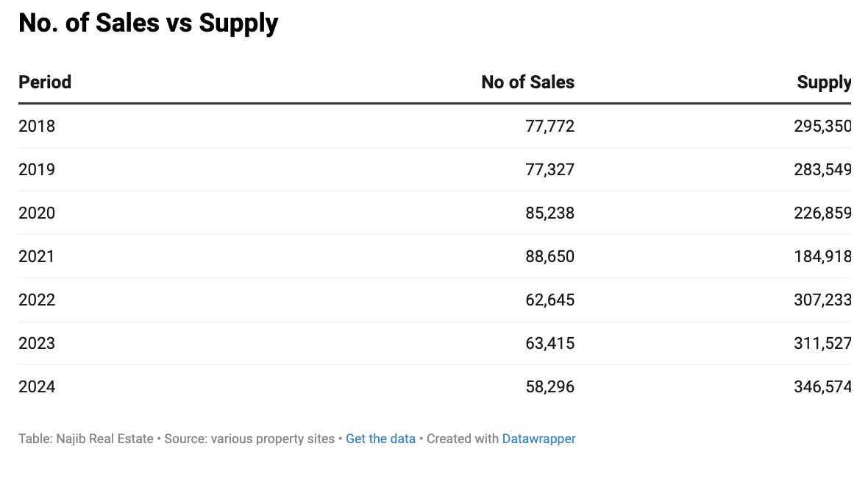
Task: Click the "Get the data" link
Action: (x=380, y=439)
